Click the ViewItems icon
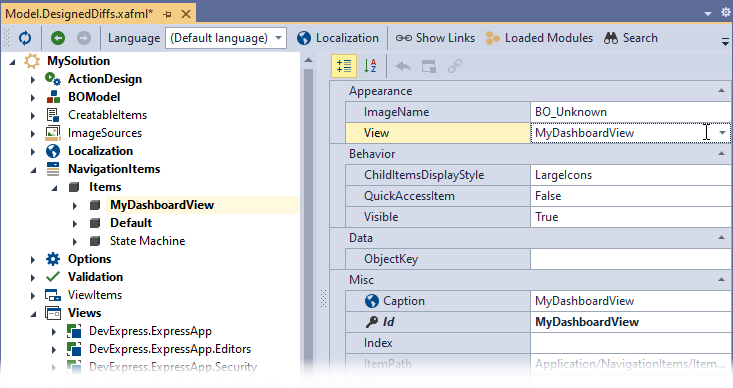This screenshot has width=733, height=388. coord(53,295)
